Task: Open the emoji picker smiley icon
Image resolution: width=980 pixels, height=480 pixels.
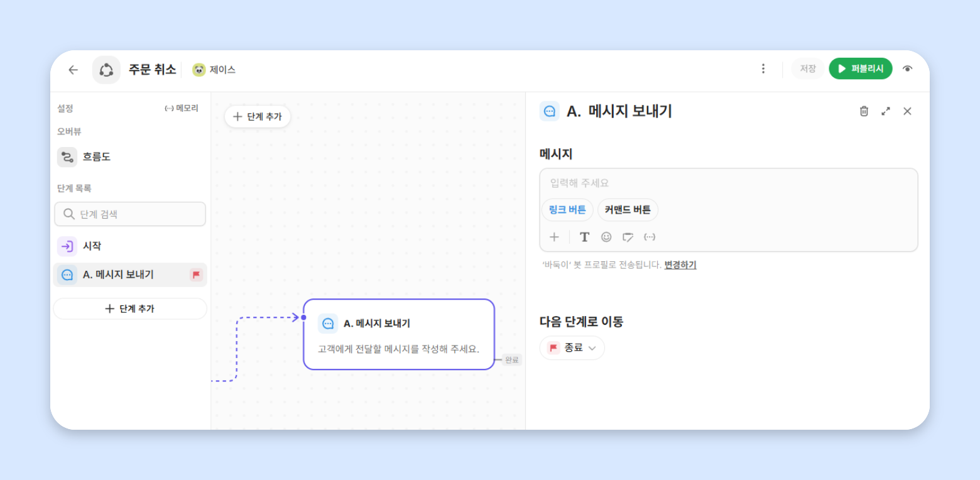Action: pyautogui.click(x=606, y=237)
